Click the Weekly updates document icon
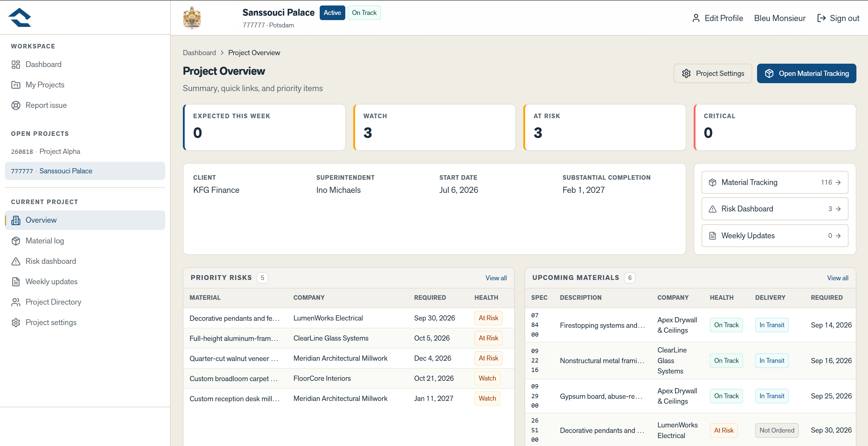Screen dimensions: 868x446 click(x=16, y=281)
